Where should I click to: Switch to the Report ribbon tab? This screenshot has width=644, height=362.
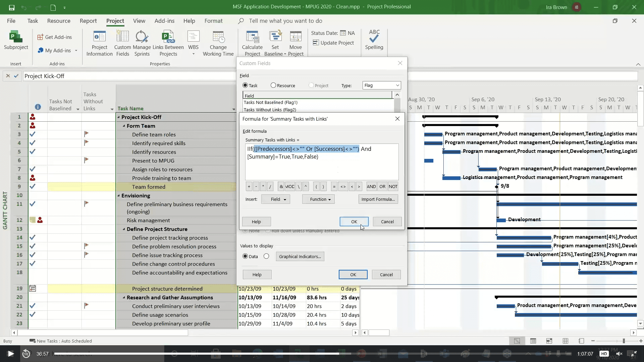pos(88,21)
